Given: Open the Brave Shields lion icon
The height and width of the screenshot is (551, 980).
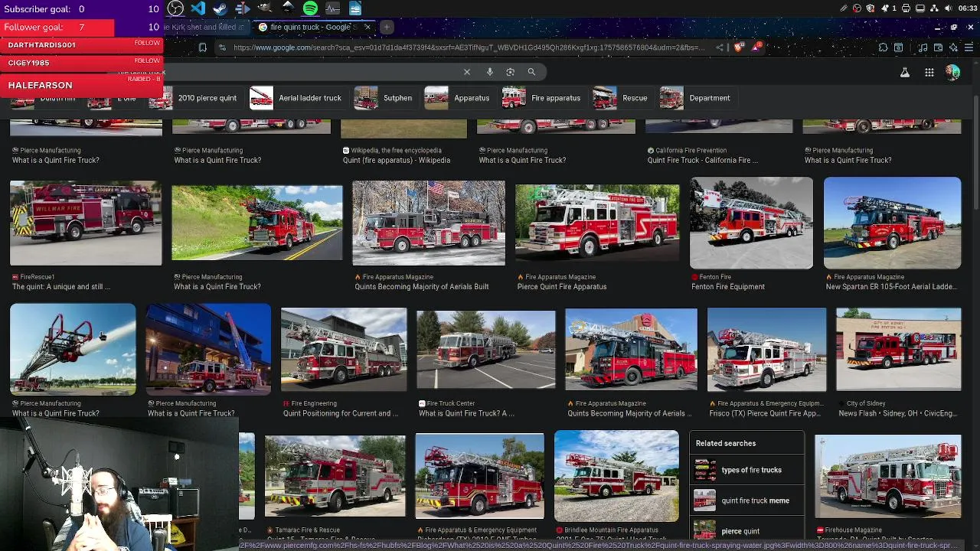Looking at the screenshot, I should (x=739, y=47).
